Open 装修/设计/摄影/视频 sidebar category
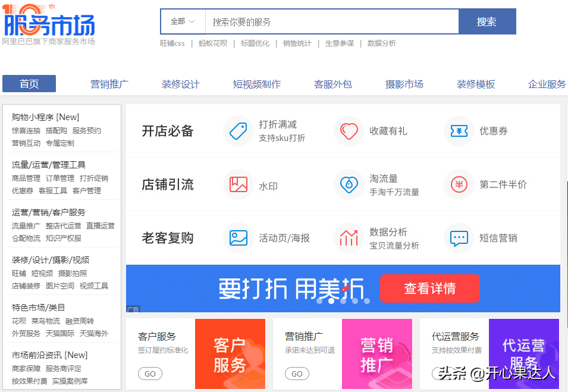 point(51,260)
